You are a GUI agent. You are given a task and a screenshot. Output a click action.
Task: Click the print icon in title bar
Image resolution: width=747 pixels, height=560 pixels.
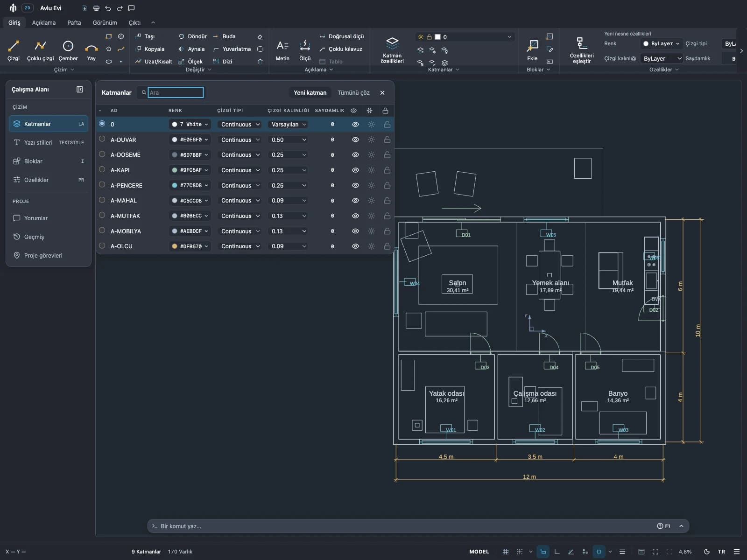point(96,8)
